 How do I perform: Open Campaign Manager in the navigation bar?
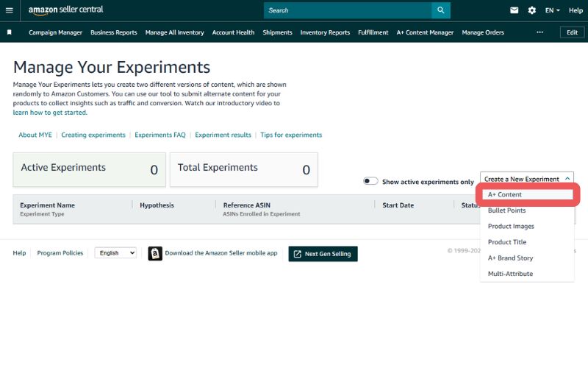[x=56, y=32]
